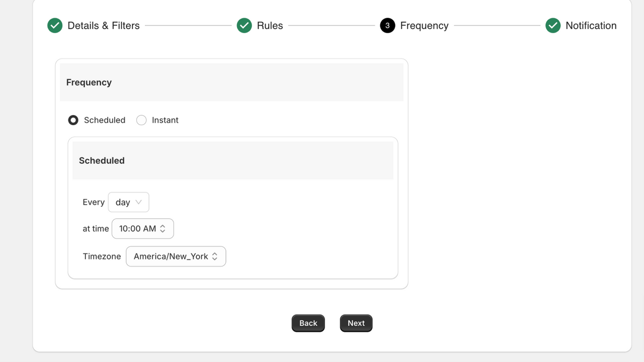Click the Back button

[308, 323]
